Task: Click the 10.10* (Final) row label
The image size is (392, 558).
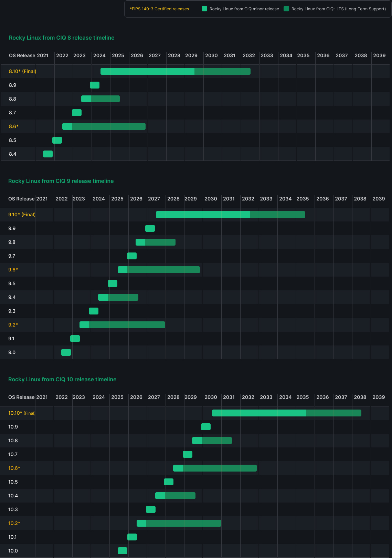Action: (x=22, y=413)
